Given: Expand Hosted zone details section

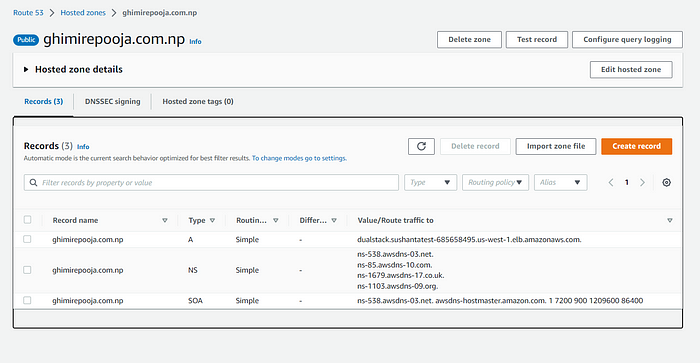Looking at the screenshot, I should [x=26, y=70].
